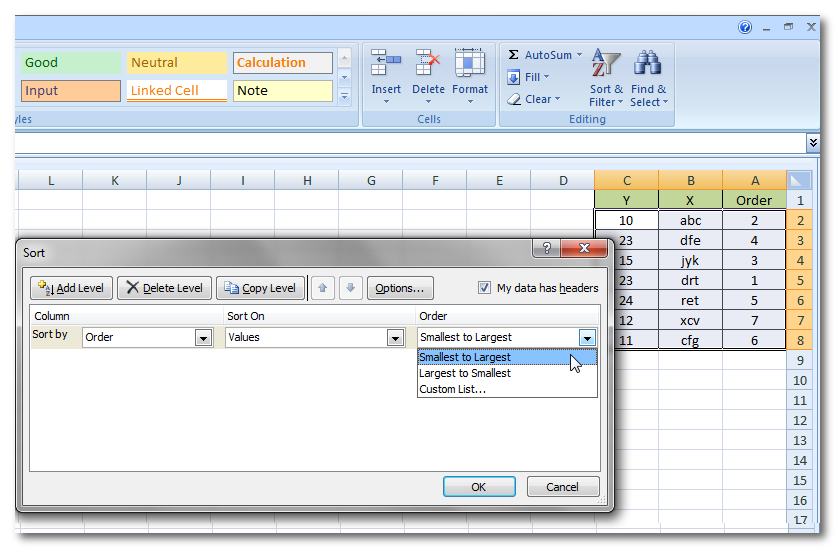Apply the Good cell style swatch
Image resolution: width=835 pixels, height=548 pixels.
click(x=70, y=62)
